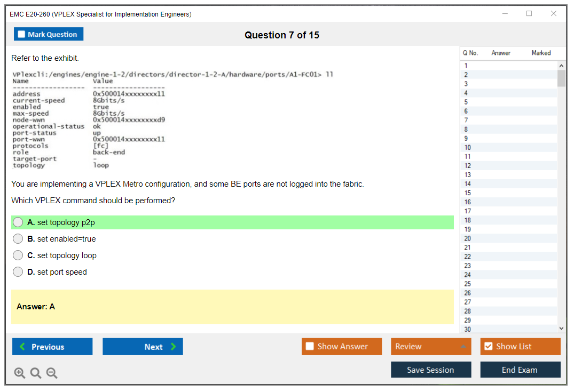This screenshot has height=392, width=574.
Task: Uncheck the Show List checkbox
Action: click(x=488, y=347)
